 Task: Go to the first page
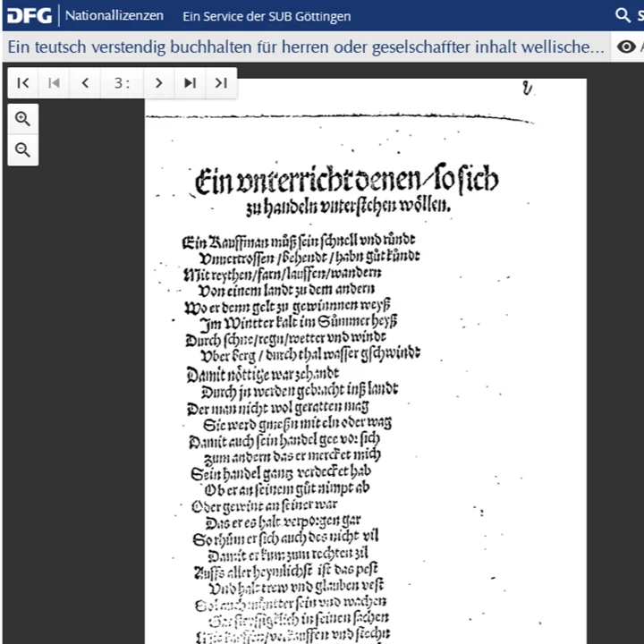click(x=24, y=83)
